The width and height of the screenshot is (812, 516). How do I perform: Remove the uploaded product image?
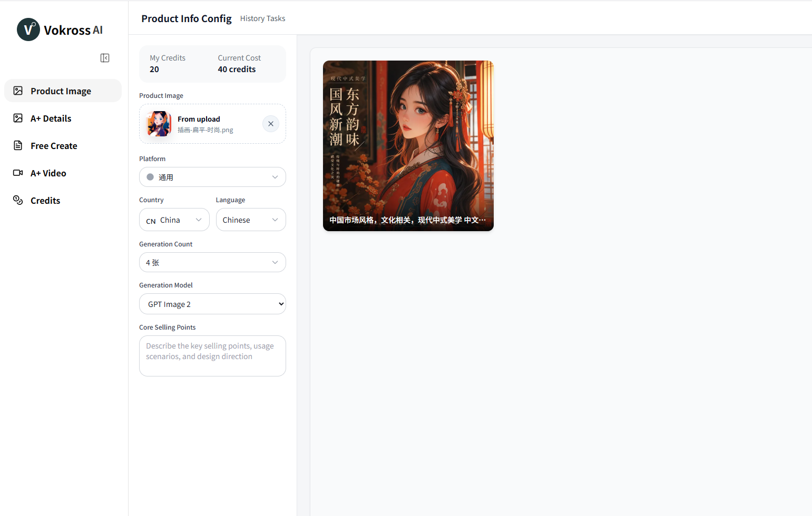point(271,124)
